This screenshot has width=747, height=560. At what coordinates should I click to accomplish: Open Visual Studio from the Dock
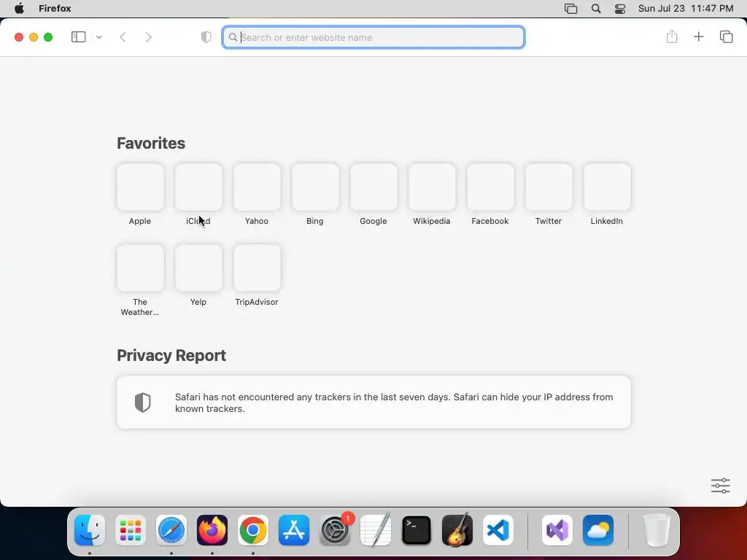(557, 530)
